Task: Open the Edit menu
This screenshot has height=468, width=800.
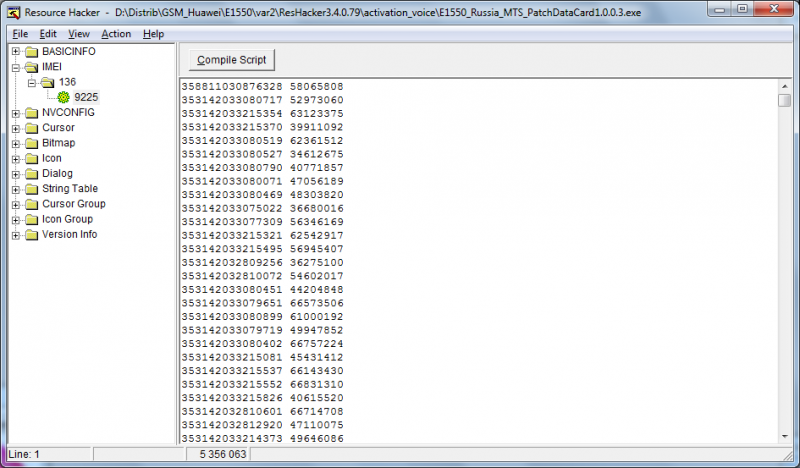Action: click(48, 34)
